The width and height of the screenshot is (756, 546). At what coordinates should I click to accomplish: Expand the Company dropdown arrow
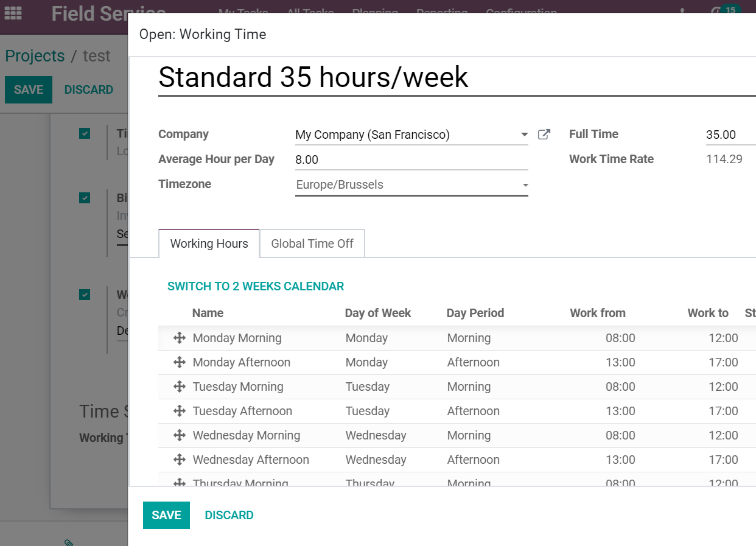click(x=524, y=135)
